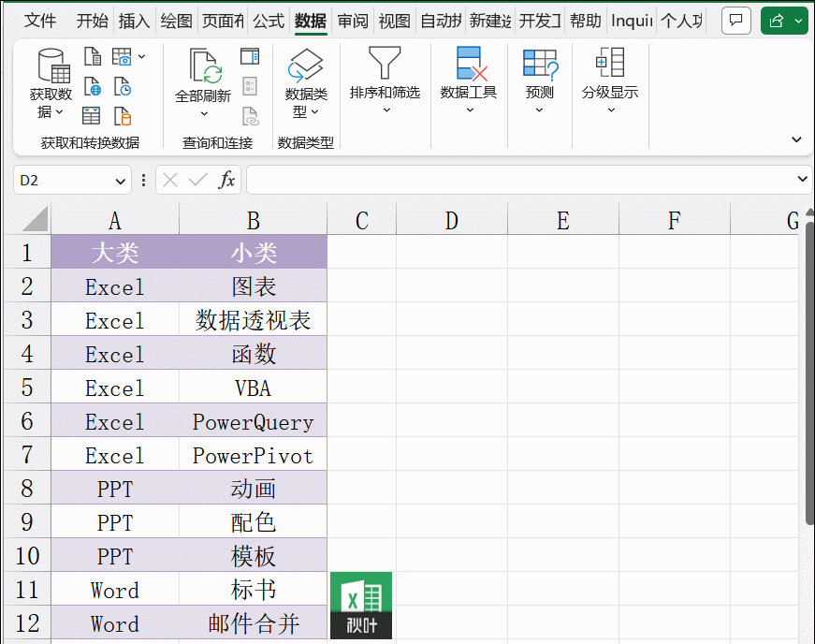The image size is (815, 644).
Task: Click the formula bar vertical dots handle
Action: (x=143, y=180)
